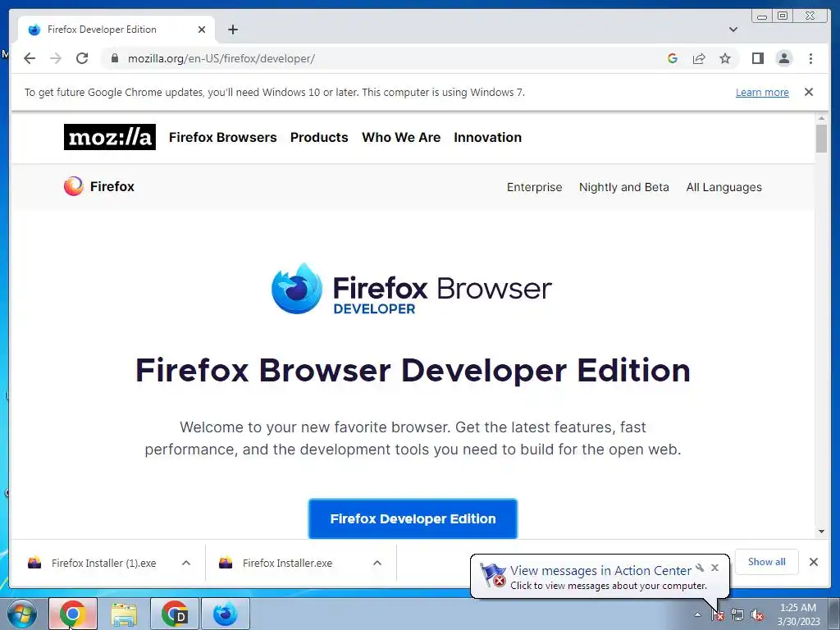Click the taskbar clock showing 1:25 AM
Screen dimensions: 840x630
798,614
